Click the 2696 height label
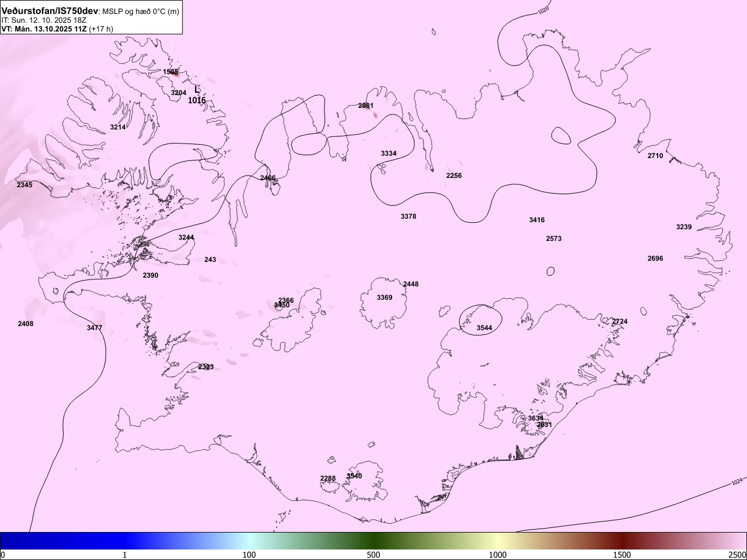747x560 pixels. click(655, 258)
